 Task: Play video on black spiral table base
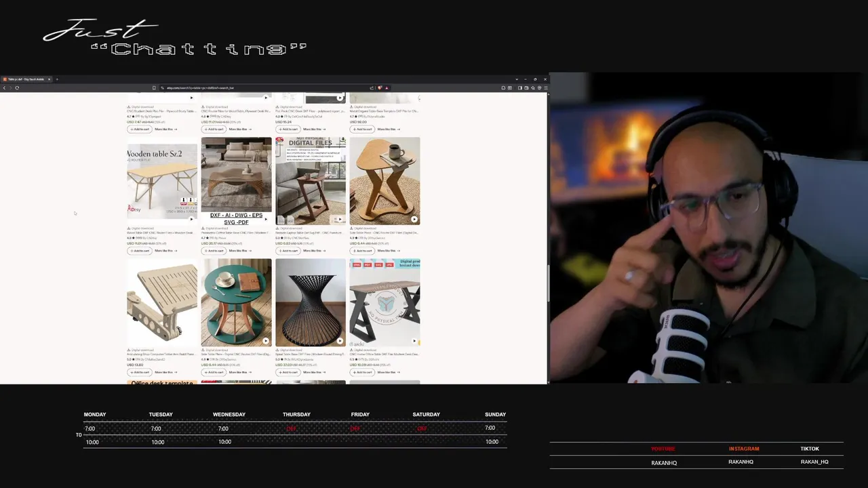click(340, 341)
